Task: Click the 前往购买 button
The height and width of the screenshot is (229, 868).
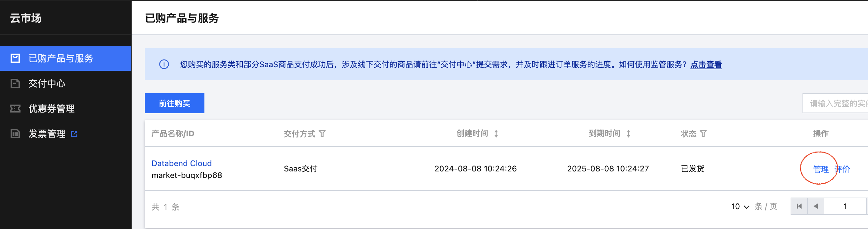Action: point(175,103)
